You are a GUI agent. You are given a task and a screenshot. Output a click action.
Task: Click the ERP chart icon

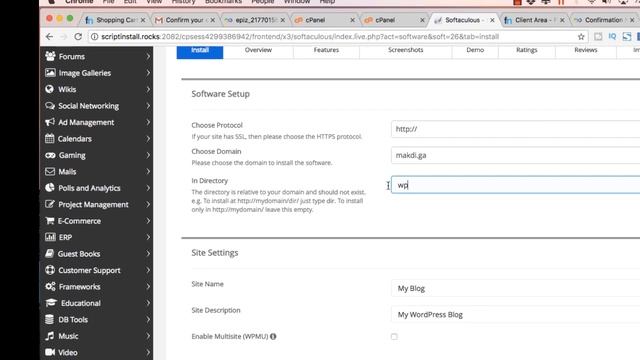[x=50, y=237]
